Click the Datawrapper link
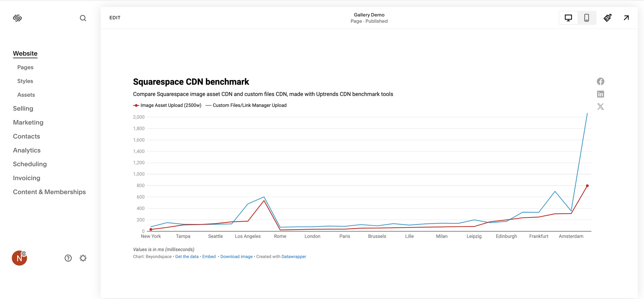 (x=294, y=257)
